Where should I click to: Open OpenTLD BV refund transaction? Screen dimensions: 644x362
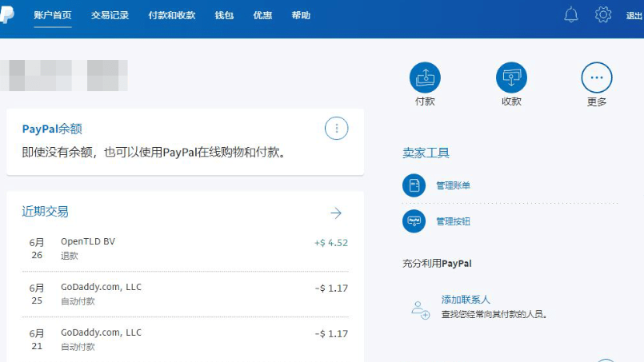coord(186,249)
